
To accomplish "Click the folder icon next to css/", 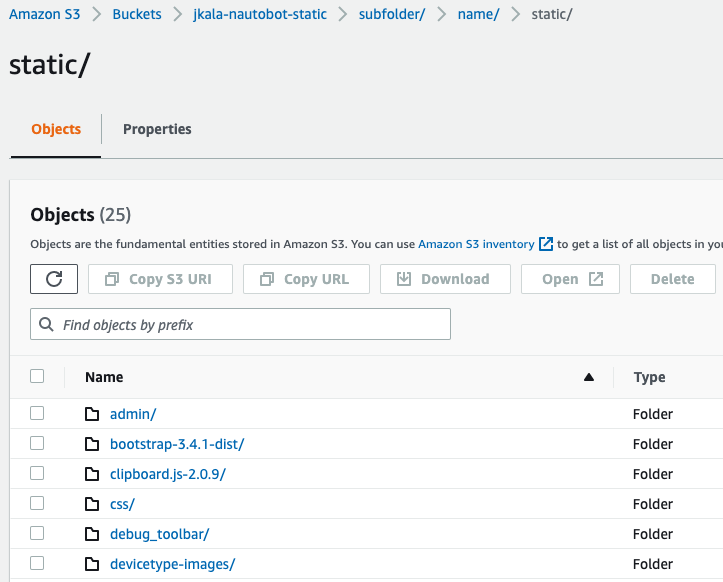I will (x=92, y=504).
